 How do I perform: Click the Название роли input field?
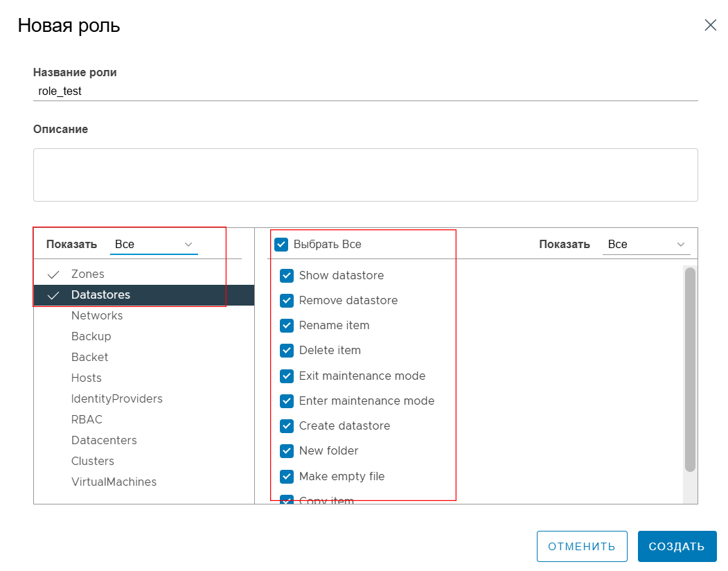tap(366, 91)
